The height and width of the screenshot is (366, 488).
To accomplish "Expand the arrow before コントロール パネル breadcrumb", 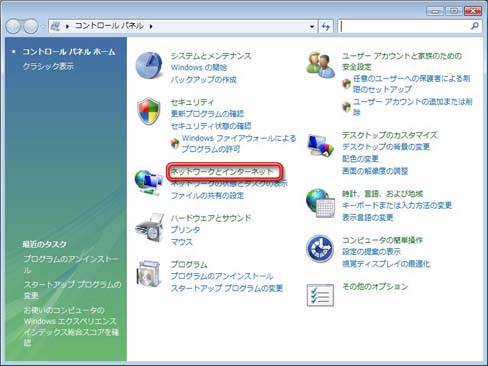I will [68, 26].
